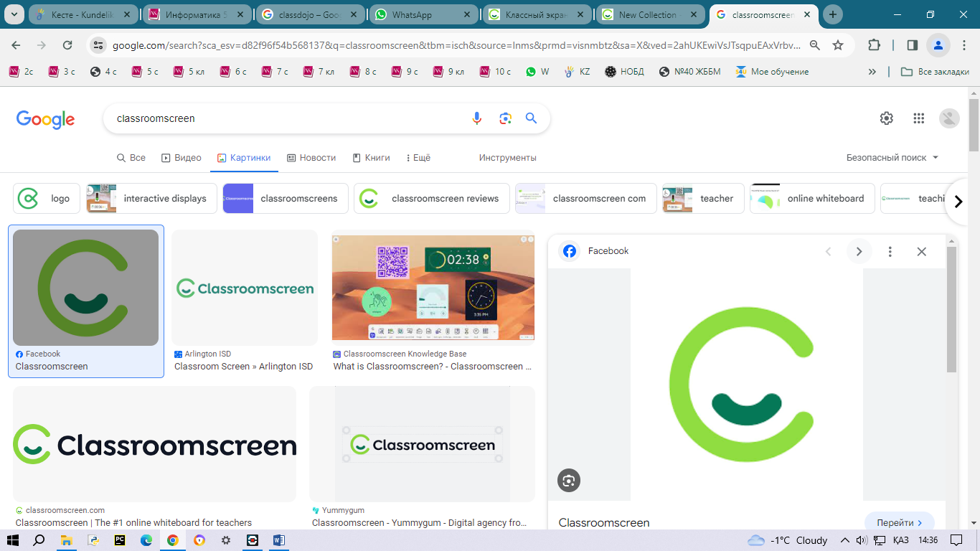
Task: Click the blue magnifier search button in Google search bar
Action: click(531, 118)
